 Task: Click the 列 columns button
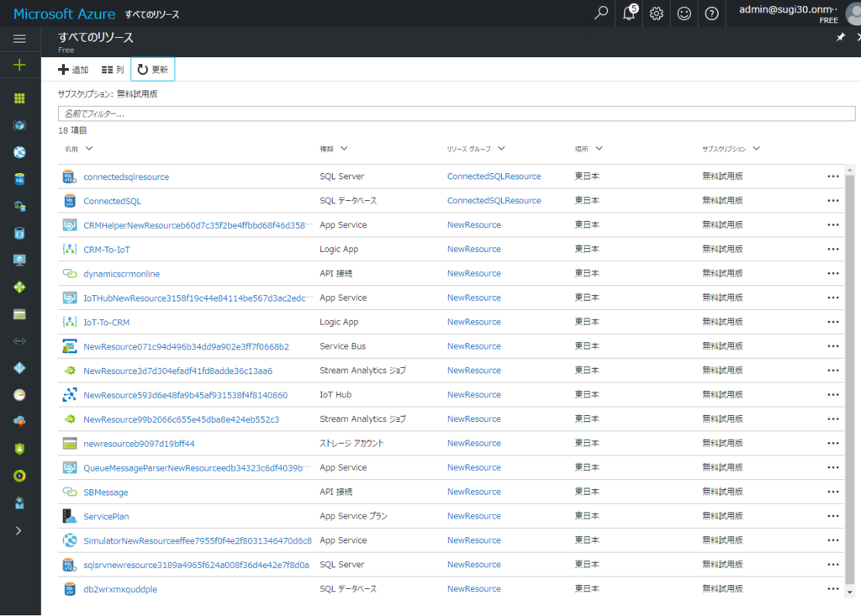click(113, 70)
